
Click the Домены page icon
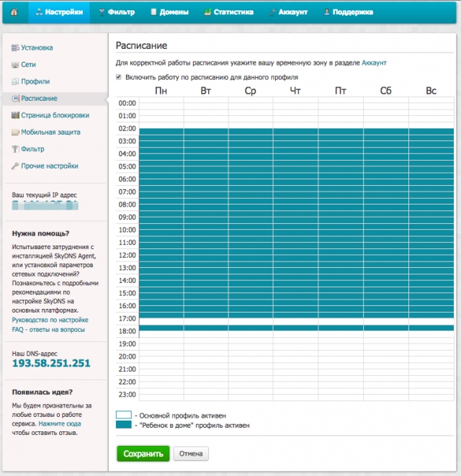(153, 12)
